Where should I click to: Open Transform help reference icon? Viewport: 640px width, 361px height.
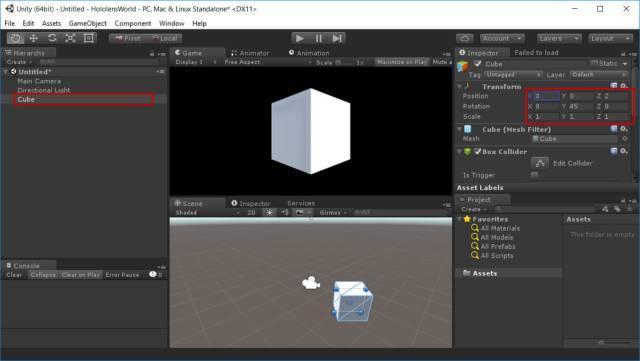coord(614,86)
